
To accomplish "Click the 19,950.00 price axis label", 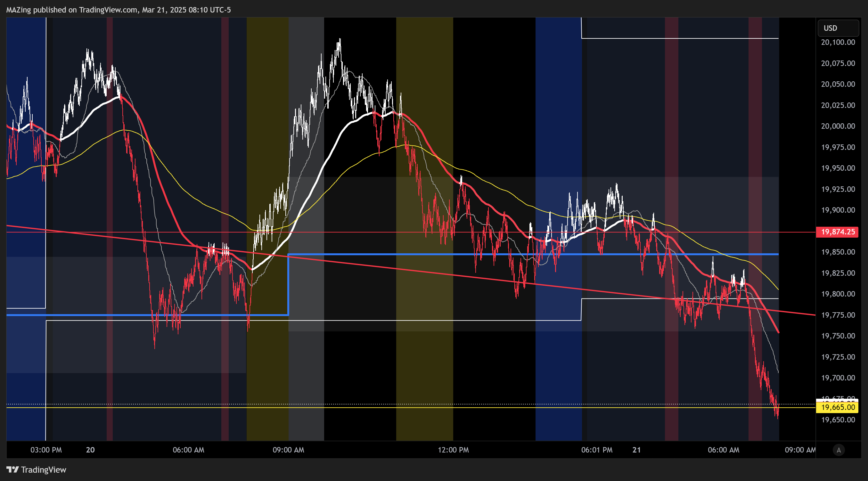I will (838, 168).
